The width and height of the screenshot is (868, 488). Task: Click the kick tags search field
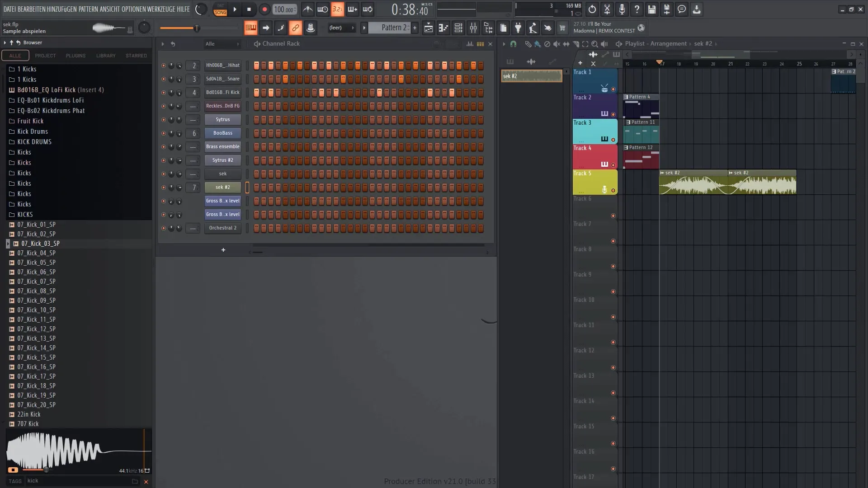click(77, 481)
